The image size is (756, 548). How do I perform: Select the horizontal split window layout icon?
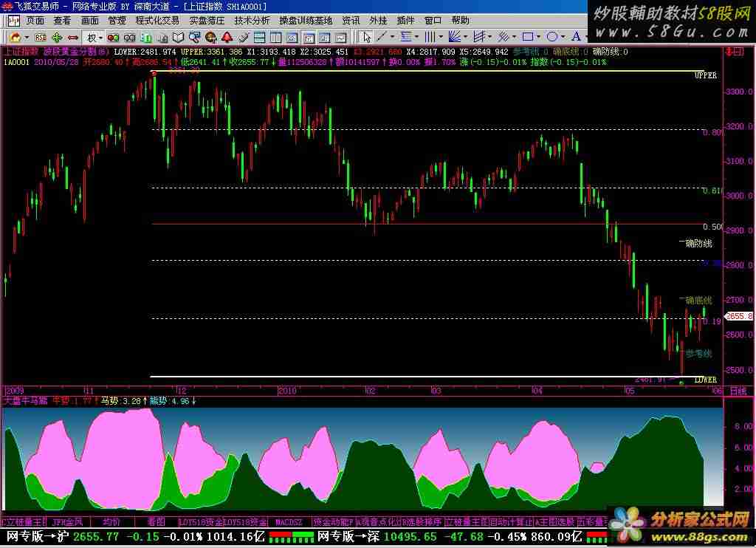click(259, 37)
